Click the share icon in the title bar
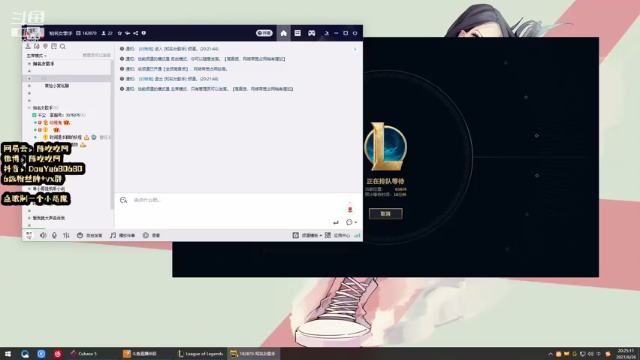This screenshot has height=360, width=640. coord(136,33)
